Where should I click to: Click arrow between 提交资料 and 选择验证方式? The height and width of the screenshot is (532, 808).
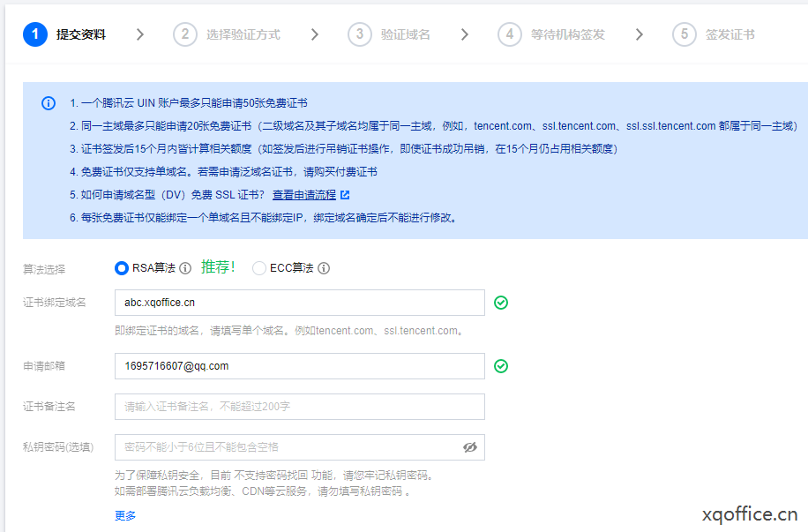click(140, 34)
